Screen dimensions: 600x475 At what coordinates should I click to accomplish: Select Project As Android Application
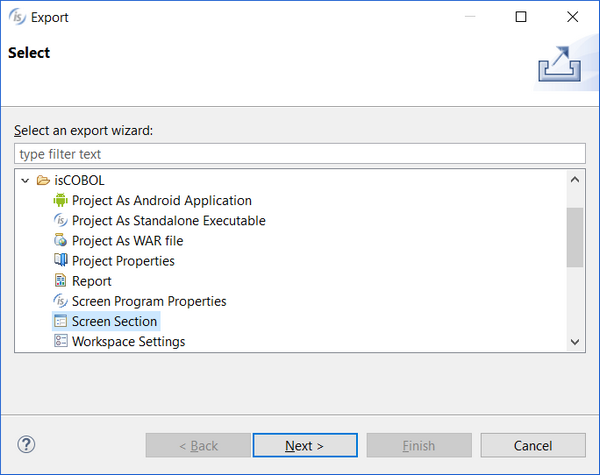pyautogui.click(x=161, y=200)
